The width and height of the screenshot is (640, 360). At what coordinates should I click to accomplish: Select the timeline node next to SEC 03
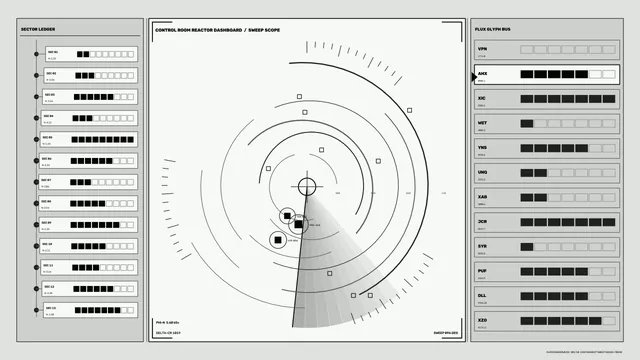click(x=36, y=97)
